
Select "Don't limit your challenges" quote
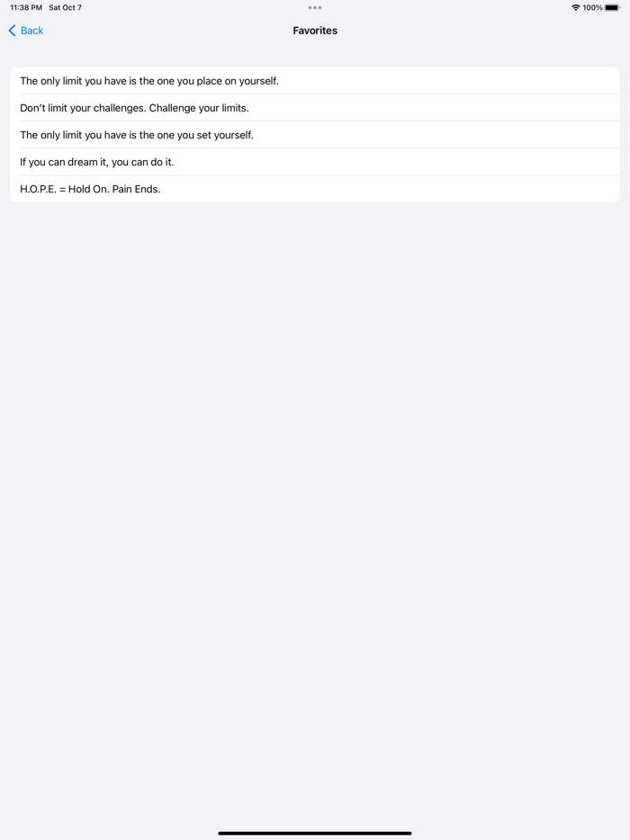[x=315, y=108]
